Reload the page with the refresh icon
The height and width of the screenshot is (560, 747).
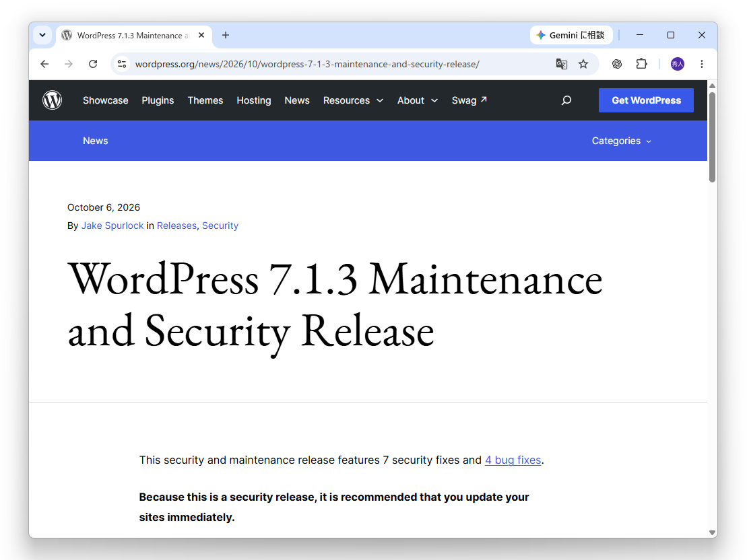point(93,64)
